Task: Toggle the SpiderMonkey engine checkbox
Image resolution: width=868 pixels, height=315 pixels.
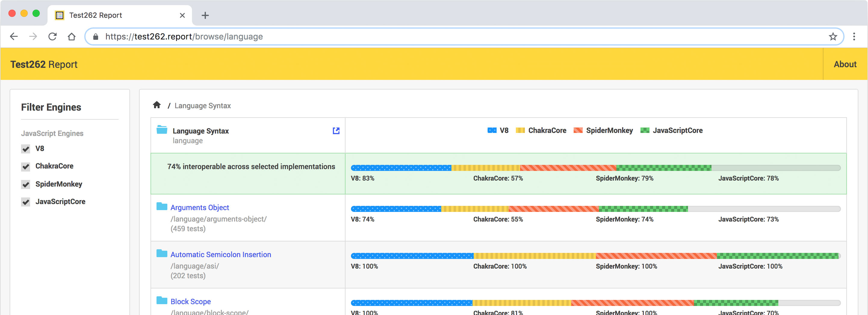Action: pos(26,184)
